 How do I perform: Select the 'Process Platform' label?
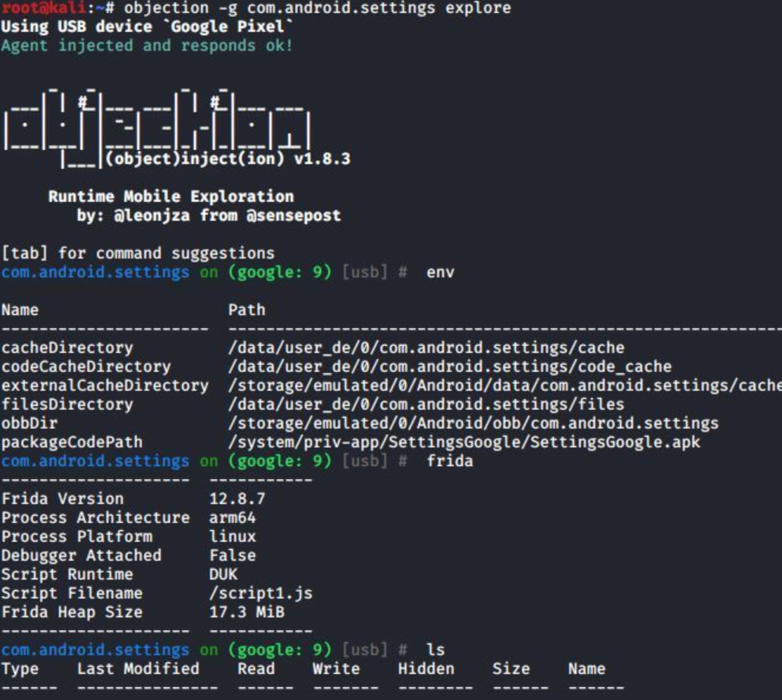[77, 537]
